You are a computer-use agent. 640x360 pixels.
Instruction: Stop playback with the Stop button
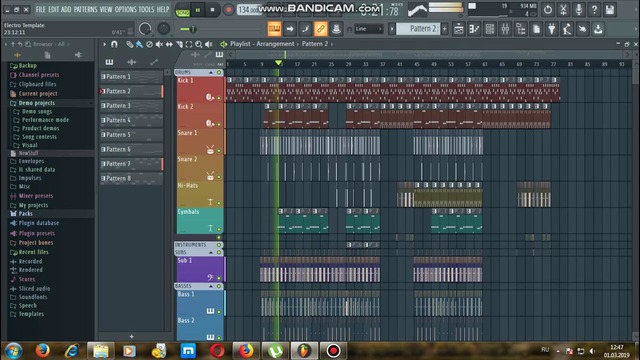[x=212, y=9]
